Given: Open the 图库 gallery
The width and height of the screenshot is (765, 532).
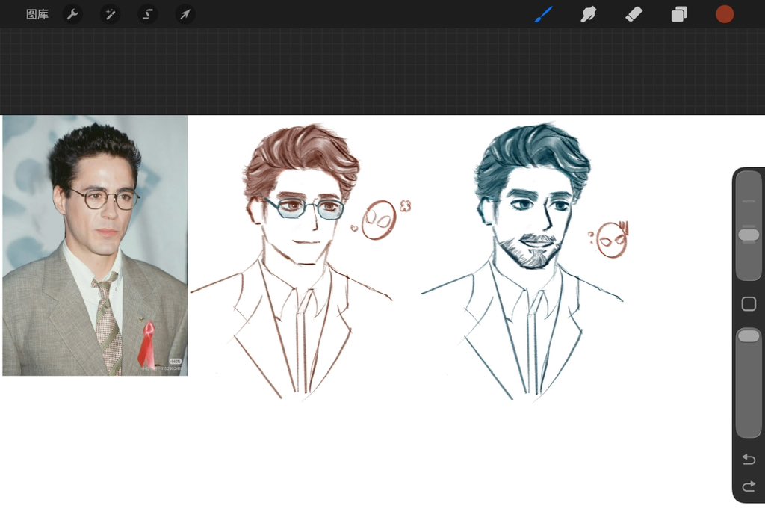Looking at the screenshot, I should coord(37,15).
